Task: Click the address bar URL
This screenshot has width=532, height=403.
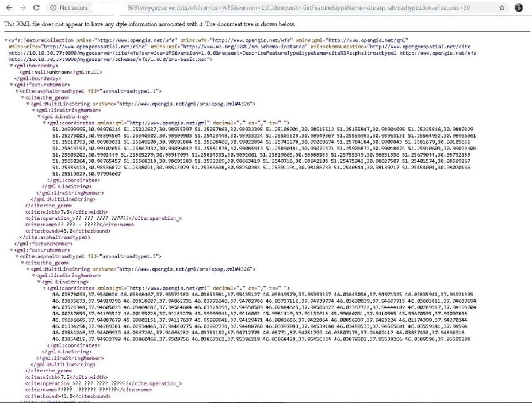Action: [299, 8]
